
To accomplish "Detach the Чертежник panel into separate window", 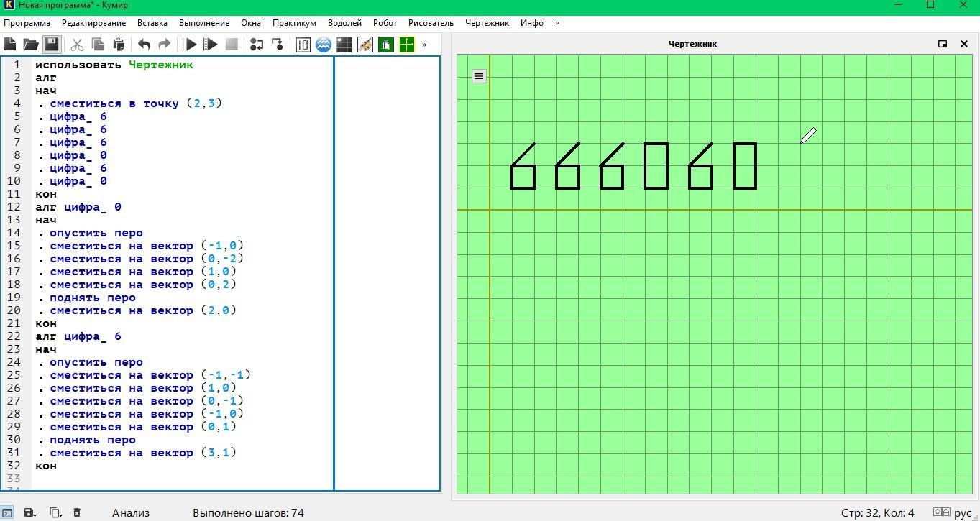I will pos(943,44).
